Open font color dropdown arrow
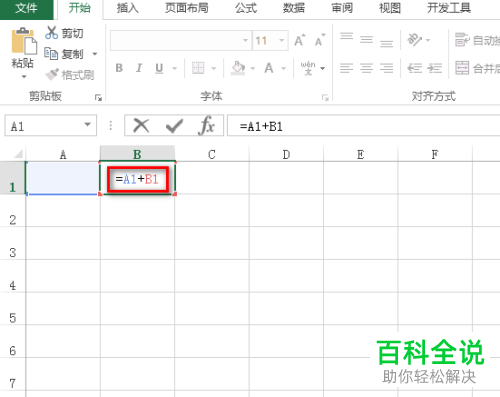500x397 pixels. tap(284, 68)
